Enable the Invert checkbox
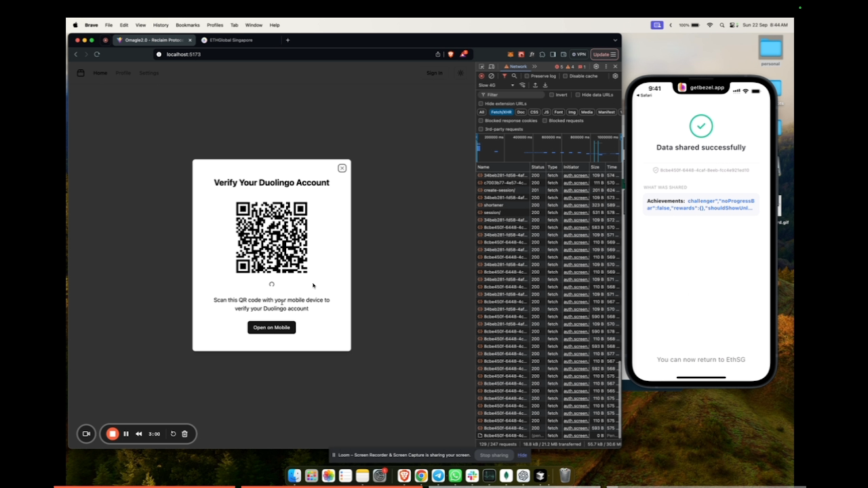This screenshot has height=488, width=868. click(551, 95)
